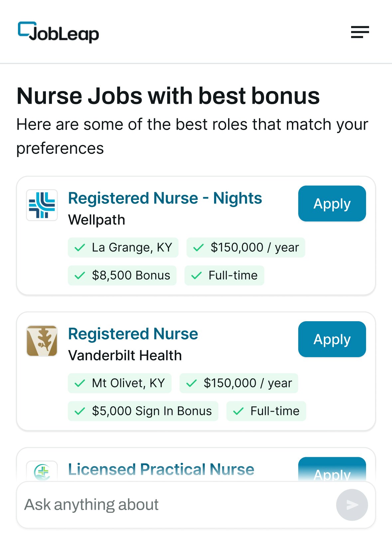Click the Vanderbilt Health company logo

42,341
